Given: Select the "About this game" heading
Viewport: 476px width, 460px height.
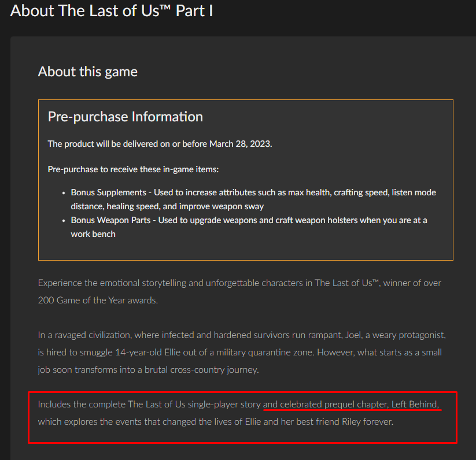Looking at the screenshot, I should tap(88, 72).
